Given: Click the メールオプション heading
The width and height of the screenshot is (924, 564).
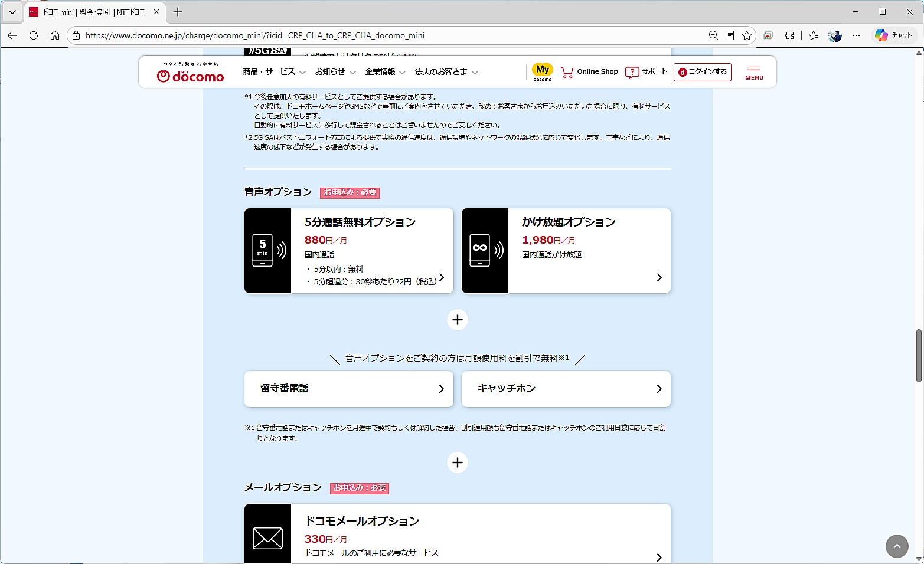Looking at the screenshot, I should pos(283,487).
